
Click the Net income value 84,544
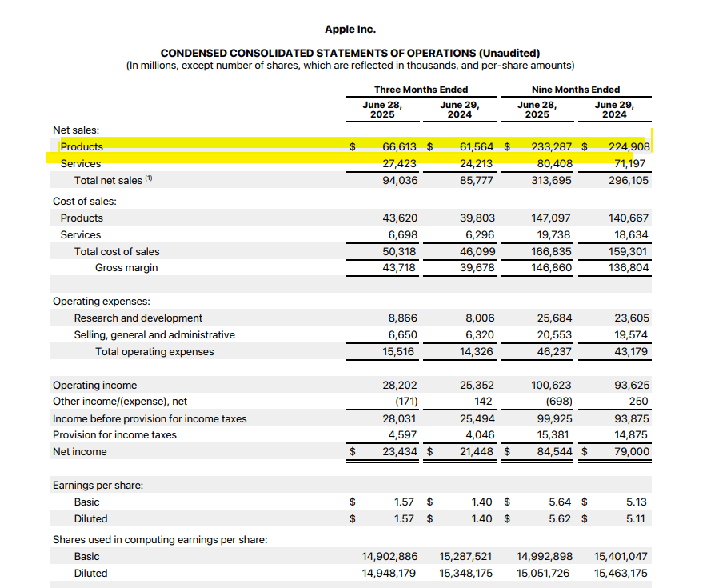[x=554, y=452]
